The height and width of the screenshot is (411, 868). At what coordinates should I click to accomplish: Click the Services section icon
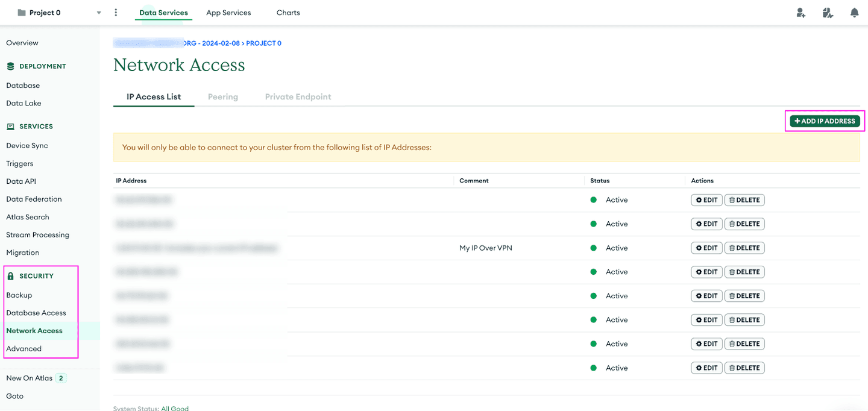tap(10, 127)
